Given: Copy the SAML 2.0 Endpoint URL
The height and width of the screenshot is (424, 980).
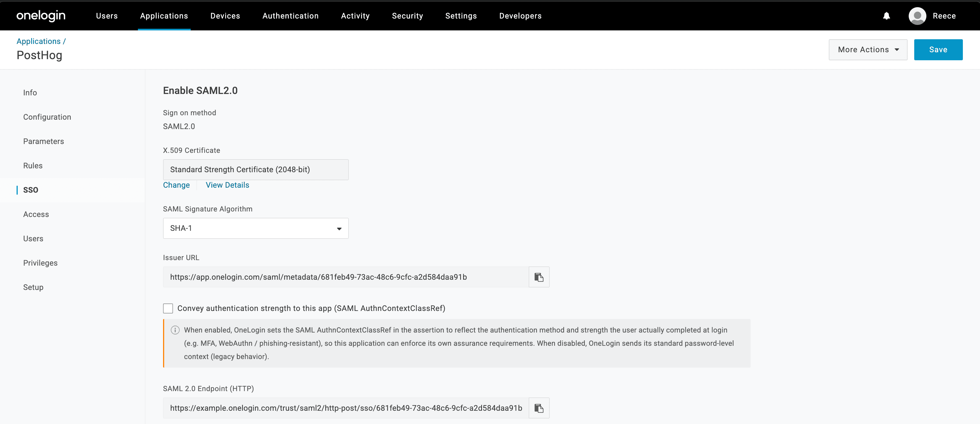Looking at the screenshot, I should coord(539,408).
